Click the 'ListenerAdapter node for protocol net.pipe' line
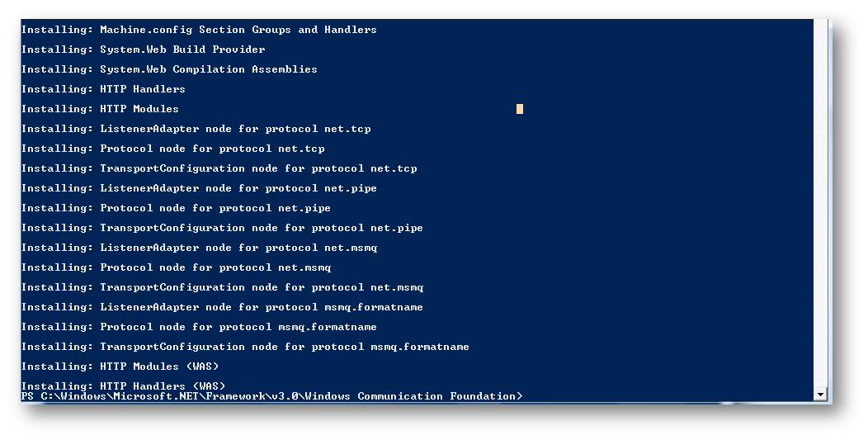Screen dimensions: 868x440 tap(199, 188)
